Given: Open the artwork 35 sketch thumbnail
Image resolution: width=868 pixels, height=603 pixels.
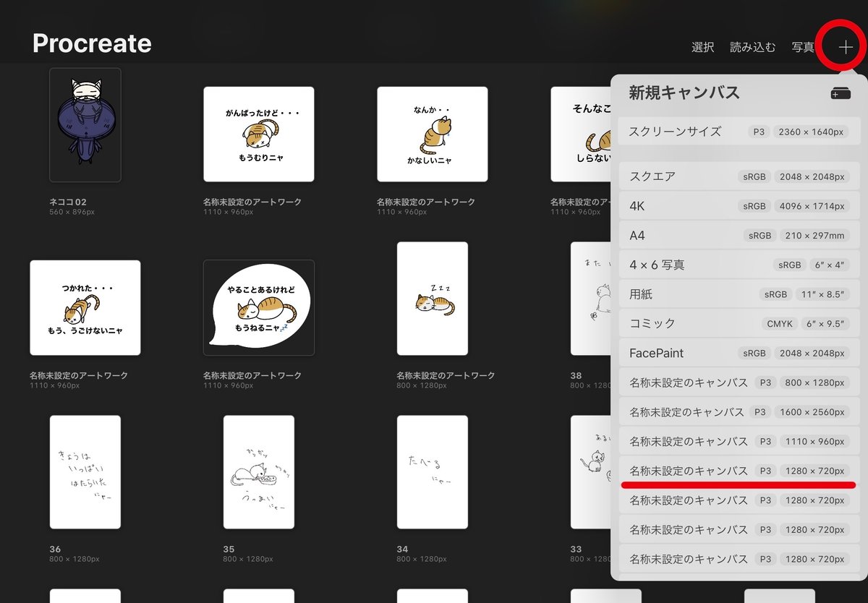Looking at the screenshot, I should coord(259,472).
